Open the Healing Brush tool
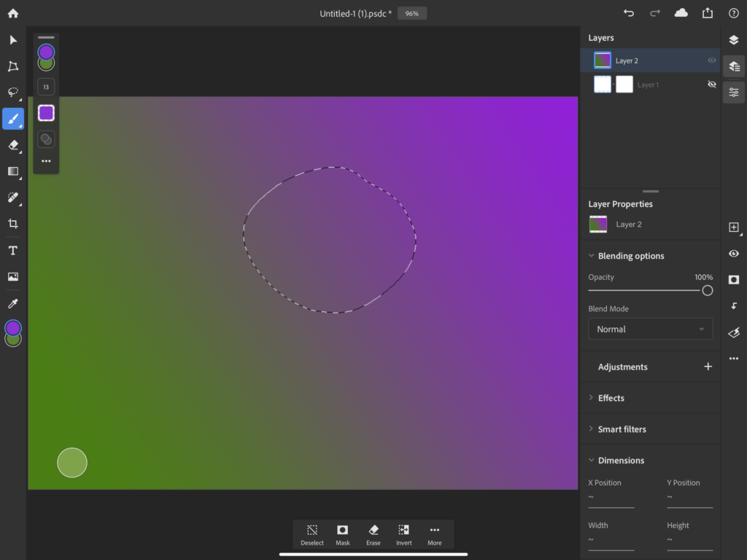 coord(12,198)
